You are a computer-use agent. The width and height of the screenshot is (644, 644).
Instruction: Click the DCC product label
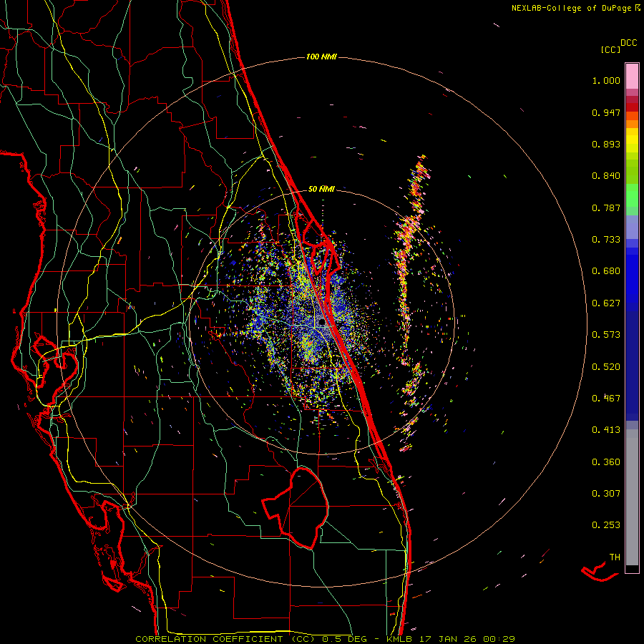(x=628, y=43)
